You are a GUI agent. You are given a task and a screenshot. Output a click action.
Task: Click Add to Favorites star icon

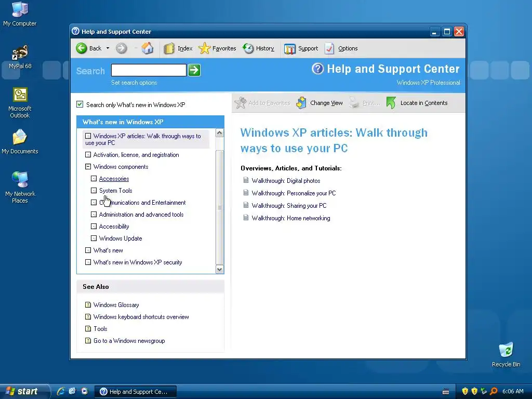[241, 103]
